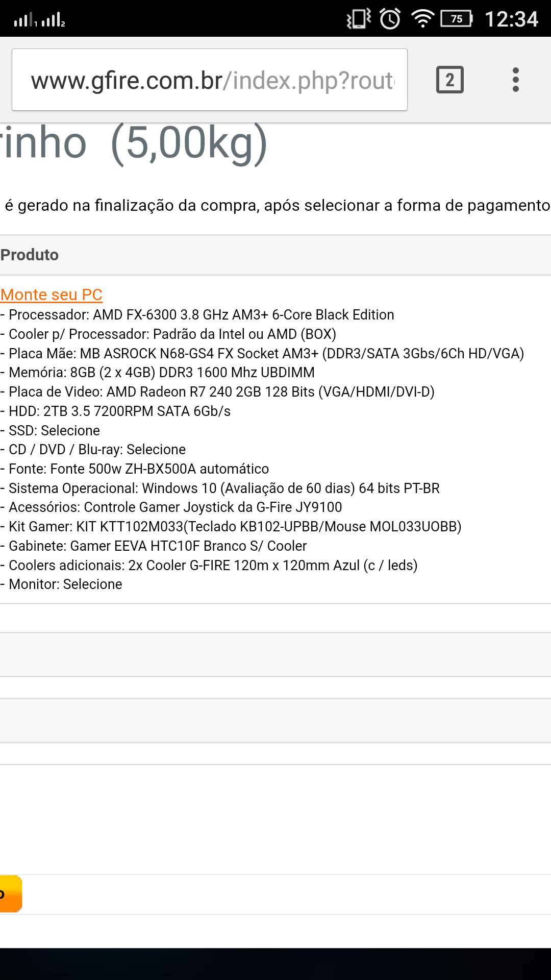Viewport: 551px width, 980px height.
Task: Tap the (5,00kg) cart weight heading
Action: pyautogui.click(x=189, y=144)
